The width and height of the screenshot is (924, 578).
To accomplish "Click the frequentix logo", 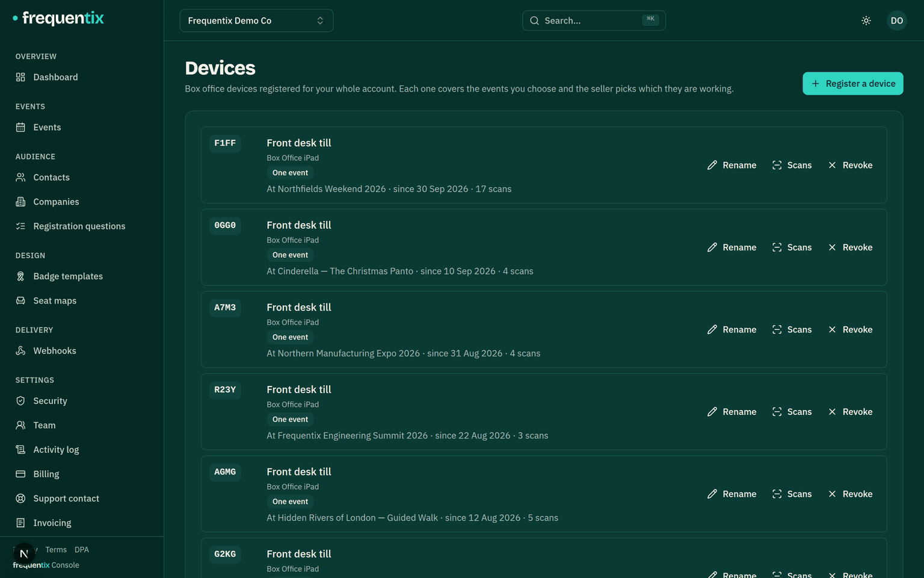I will [x=58, y=18].
